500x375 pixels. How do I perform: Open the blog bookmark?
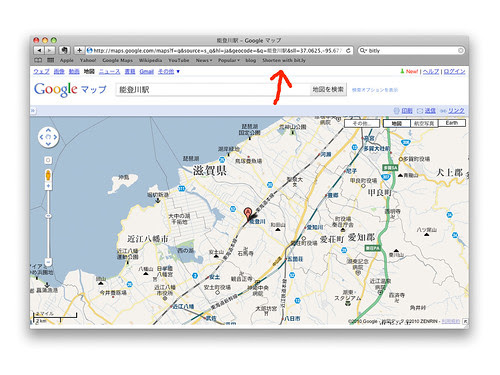[x=251, y=60]
